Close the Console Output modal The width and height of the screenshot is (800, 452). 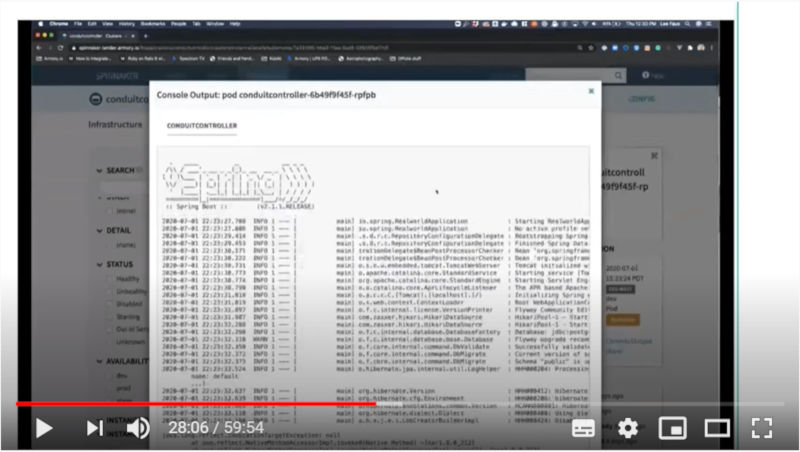591,91
